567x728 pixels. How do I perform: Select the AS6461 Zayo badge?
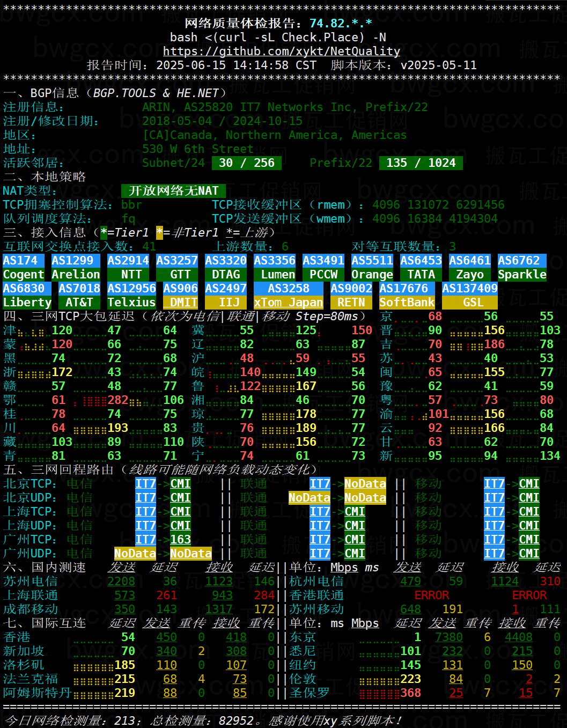[x=470, y=268]
